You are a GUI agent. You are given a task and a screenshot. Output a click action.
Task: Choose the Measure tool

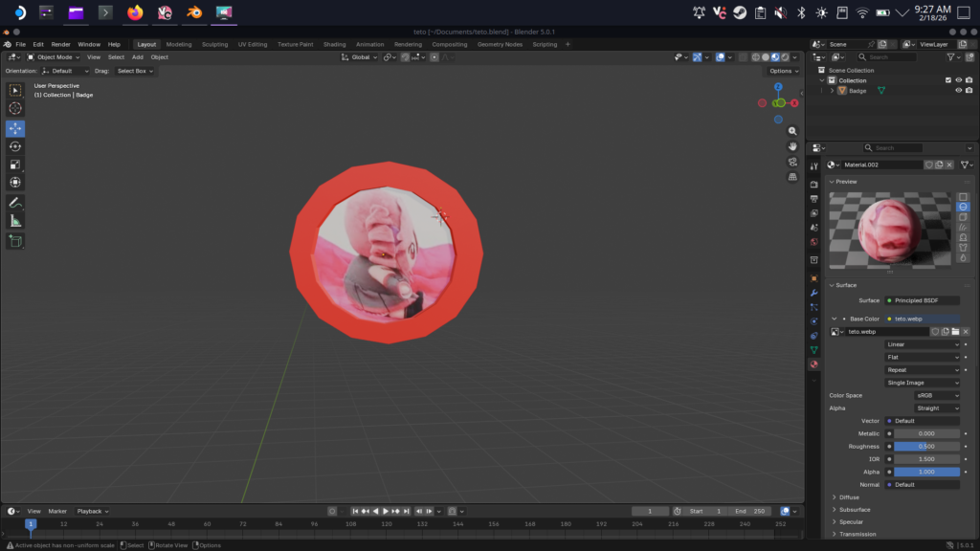pyautogui.click(x=15, y=221)
